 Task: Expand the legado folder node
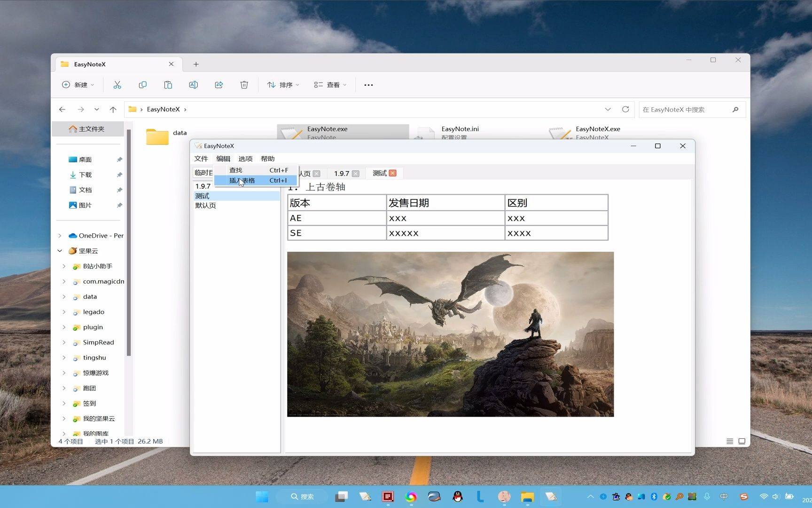pyautogui.click(x=64, y=312)
